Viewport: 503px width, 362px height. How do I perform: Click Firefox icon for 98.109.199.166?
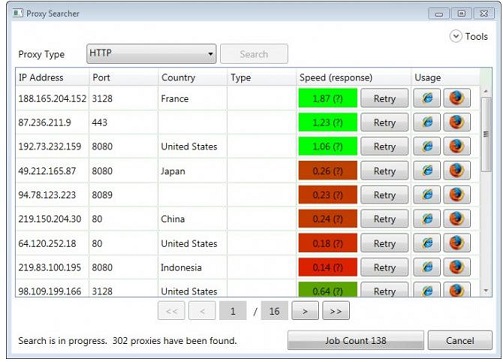coord(457,289)
